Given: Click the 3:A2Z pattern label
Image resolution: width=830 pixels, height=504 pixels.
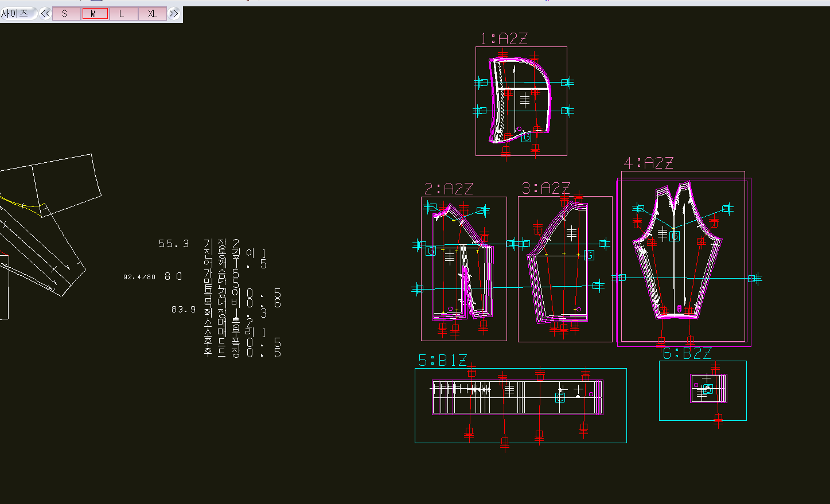Looking at the screenshot, I should [x=545, y=188].
